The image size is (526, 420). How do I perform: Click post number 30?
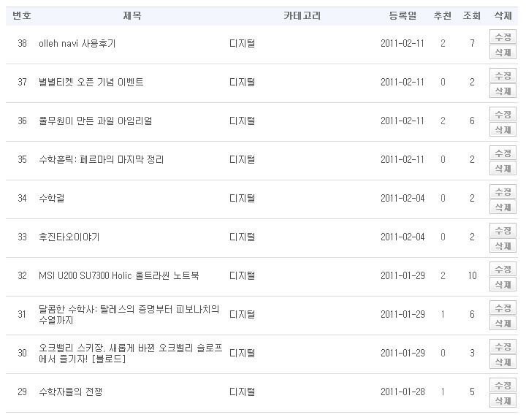[x=22, y=353]
